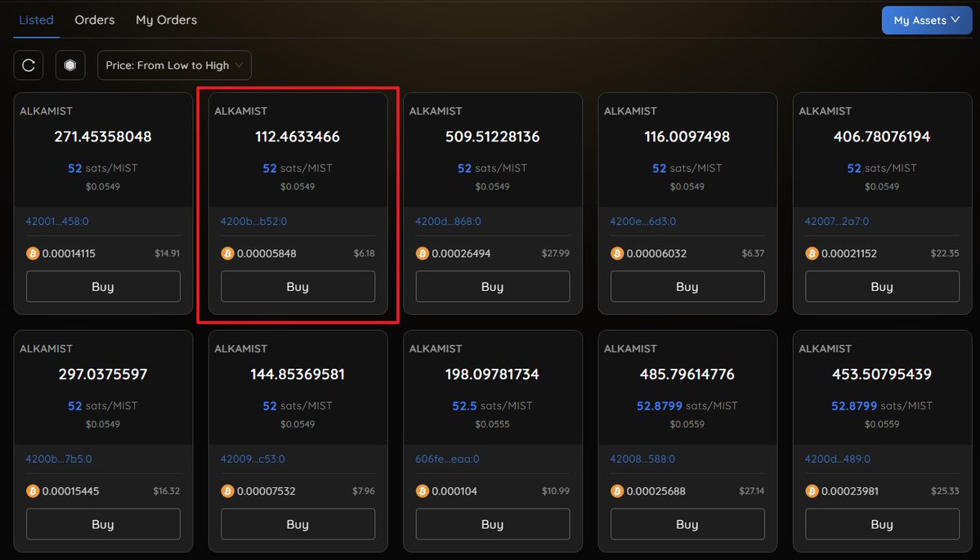Viewport: 980px width, 560px height.
Task: Click Bitcoin icon beside 0.00007532
Action: tap(227, 491)
